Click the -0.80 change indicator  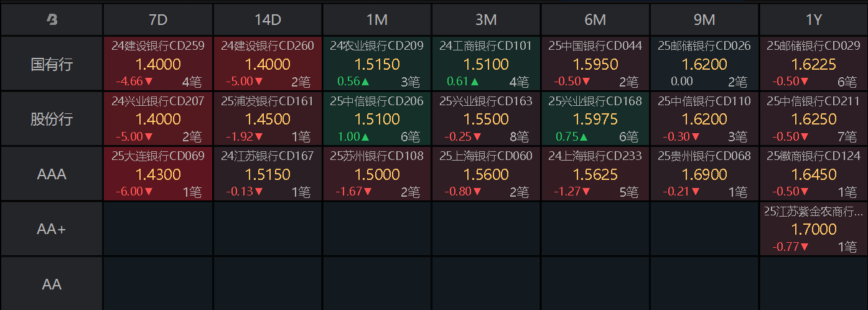coord(463,192)
